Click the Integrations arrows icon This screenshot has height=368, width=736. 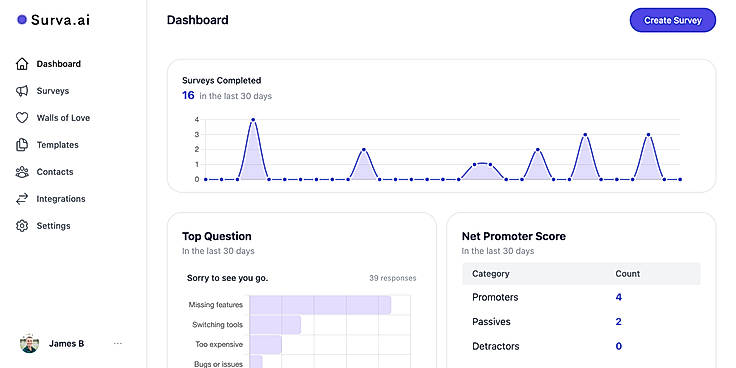[22, 199]
